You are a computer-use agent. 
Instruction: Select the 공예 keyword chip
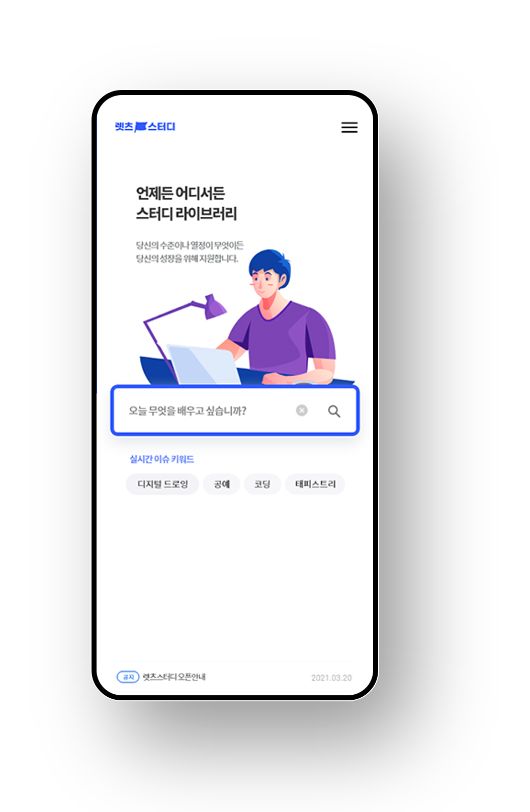click(x=222, y=484)
